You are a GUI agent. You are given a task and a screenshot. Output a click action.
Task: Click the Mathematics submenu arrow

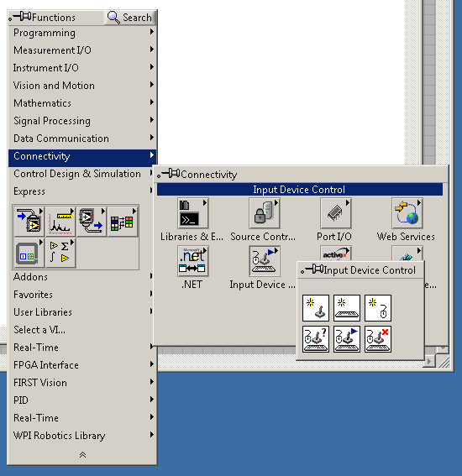click(x=152, y=102)
